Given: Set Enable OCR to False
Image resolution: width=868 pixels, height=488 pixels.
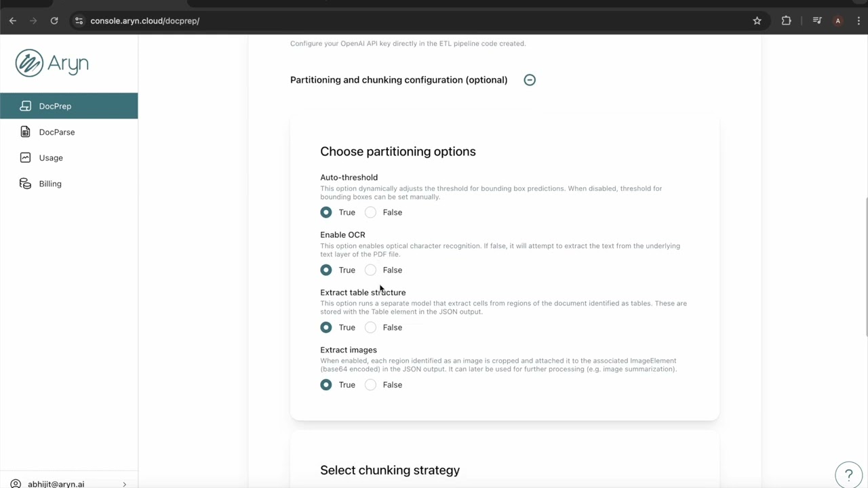Looking at the screenshot, I should coord(370,270).
